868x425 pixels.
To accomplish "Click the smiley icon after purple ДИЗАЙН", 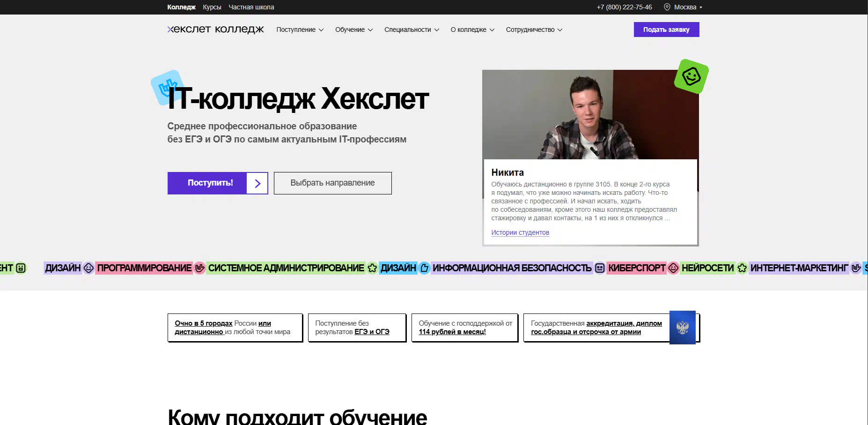I will [x=88, y=268].
